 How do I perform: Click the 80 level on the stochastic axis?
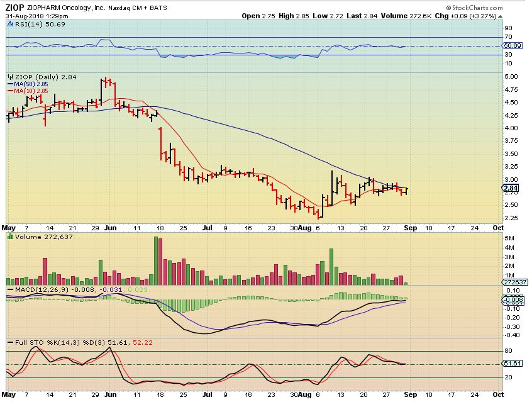(x=508, y=351)
